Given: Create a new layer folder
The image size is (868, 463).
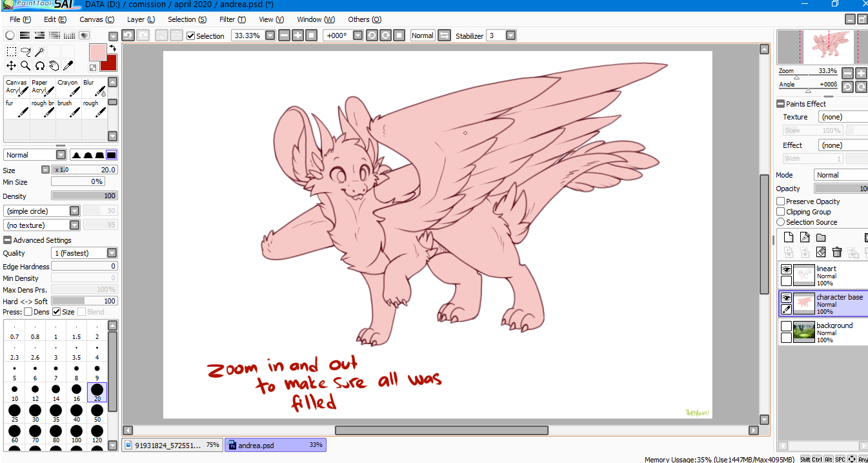Looking at the screenshot, I should tap(821, 237).
